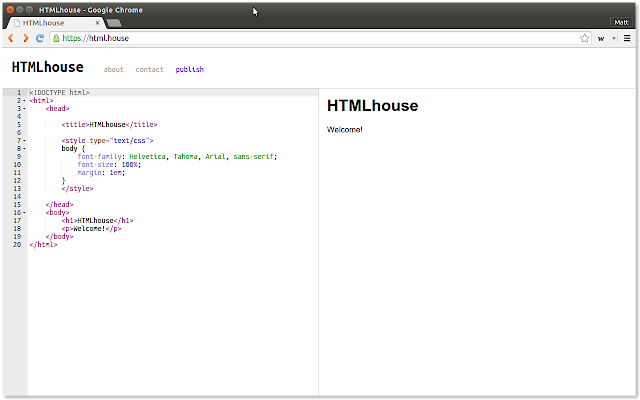Collapse the style block fold on line 7
Viewport: 640px width, 400px height.
point(24,140)
